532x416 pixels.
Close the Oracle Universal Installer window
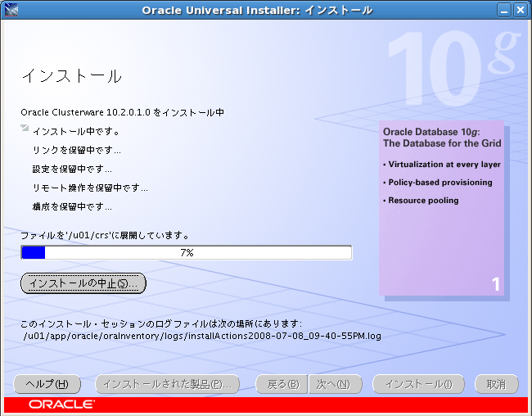click(x=520, y=10)
